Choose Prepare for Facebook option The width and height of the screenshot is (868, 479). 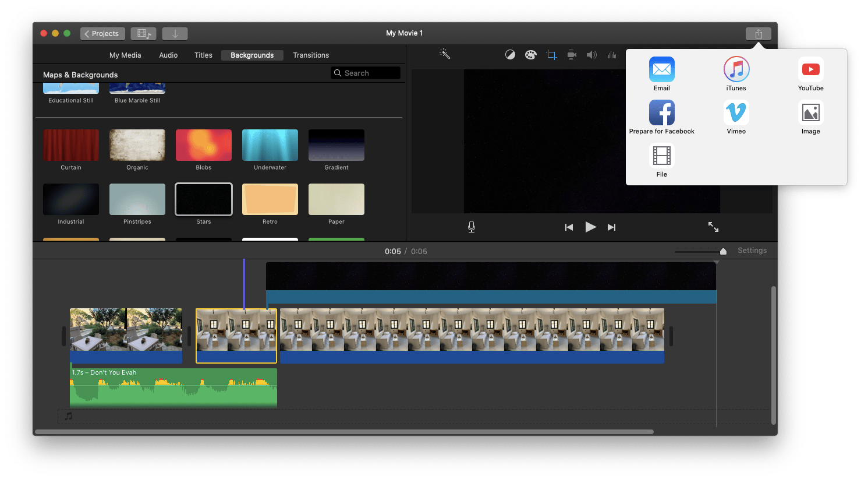coord(661,117)
